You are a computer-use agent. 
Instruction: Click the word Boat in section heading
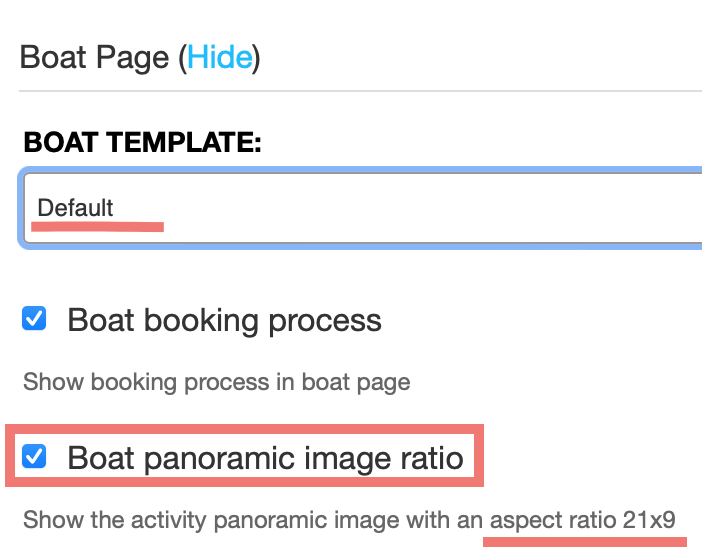(53, 57)
